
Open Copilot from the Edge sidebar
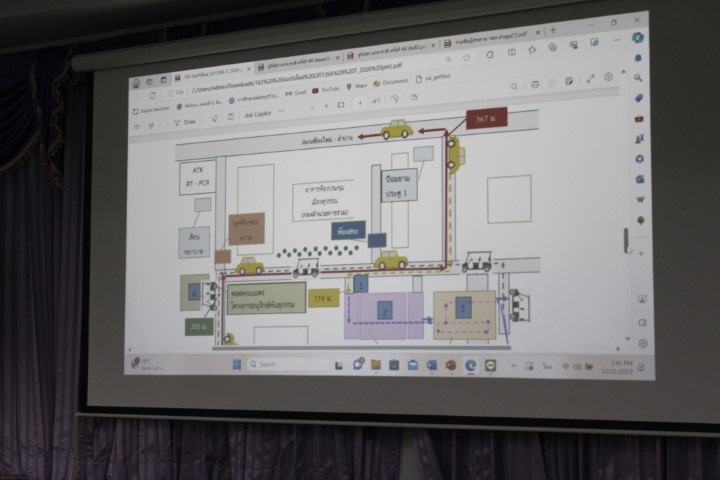pos(638,36)
